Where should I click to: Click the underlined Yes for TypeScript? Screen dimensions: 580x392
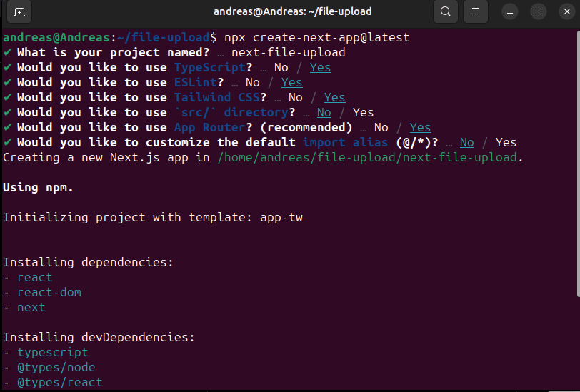click(320, 67)
